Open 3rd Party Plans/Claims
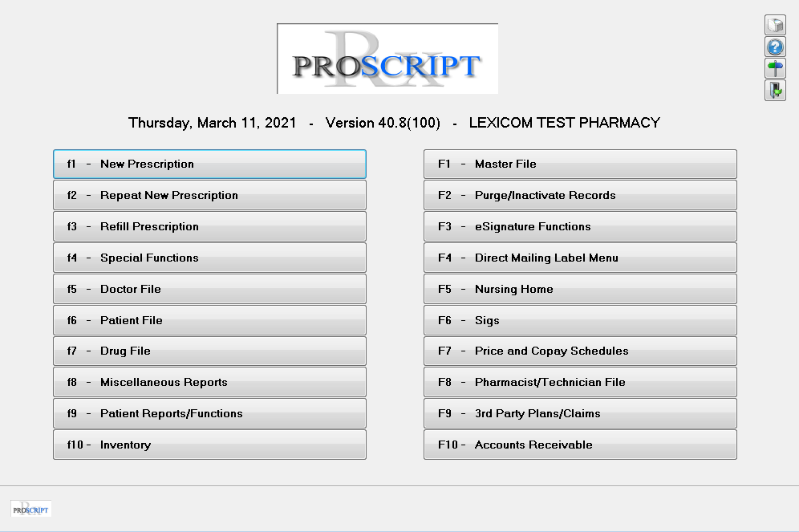The height and width of the screenshot is (532, 799). [579, 413]
